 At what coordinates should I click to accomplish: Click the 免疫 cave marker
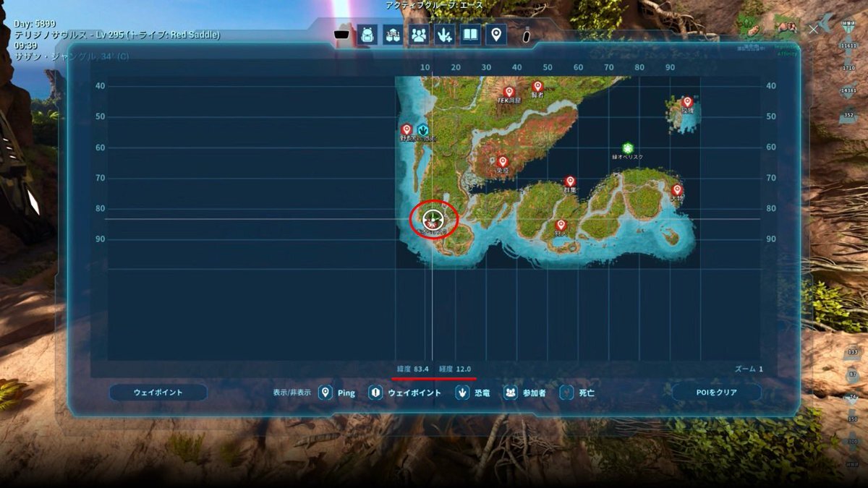[503, 162]
